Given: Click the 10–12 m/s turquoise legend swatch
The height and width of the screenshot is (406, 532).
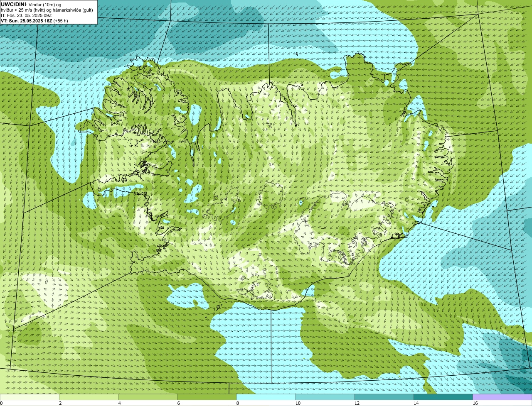Looking at the screenshot, I should tap(325, 397).
